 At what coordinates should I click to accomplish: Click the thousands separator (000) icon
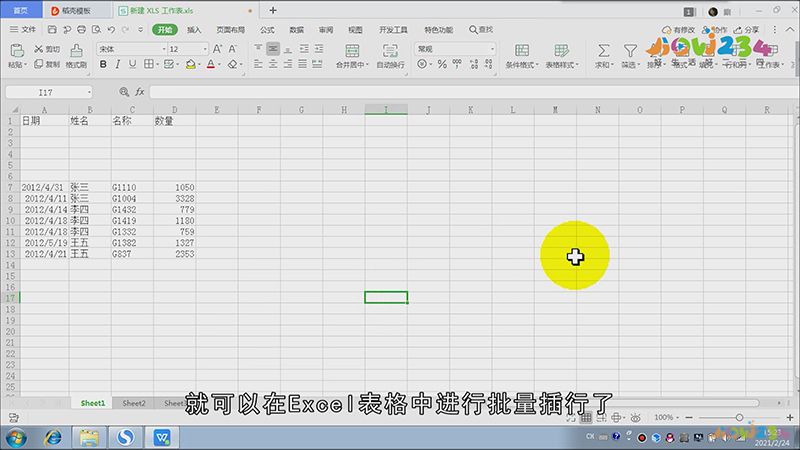point(457,63)
